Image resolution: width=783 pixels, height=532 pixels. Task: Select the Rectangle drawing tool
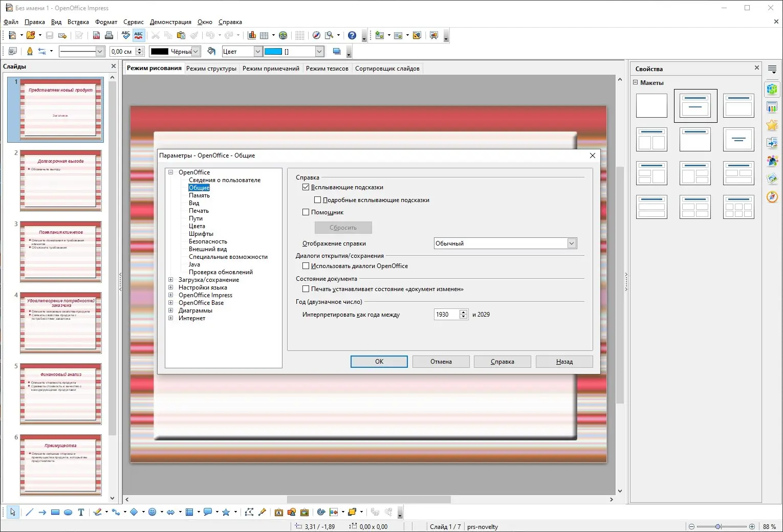tap(55, 512)
